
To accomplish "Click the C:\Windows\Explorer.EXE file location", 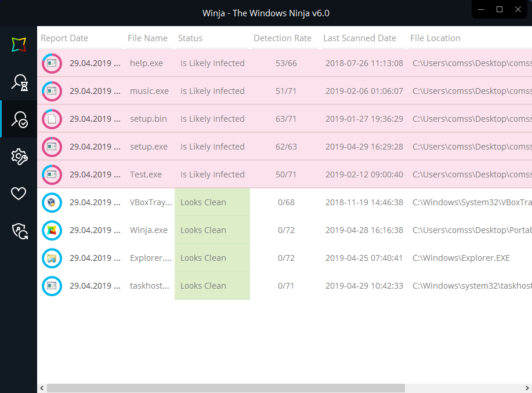I will 461,258.
